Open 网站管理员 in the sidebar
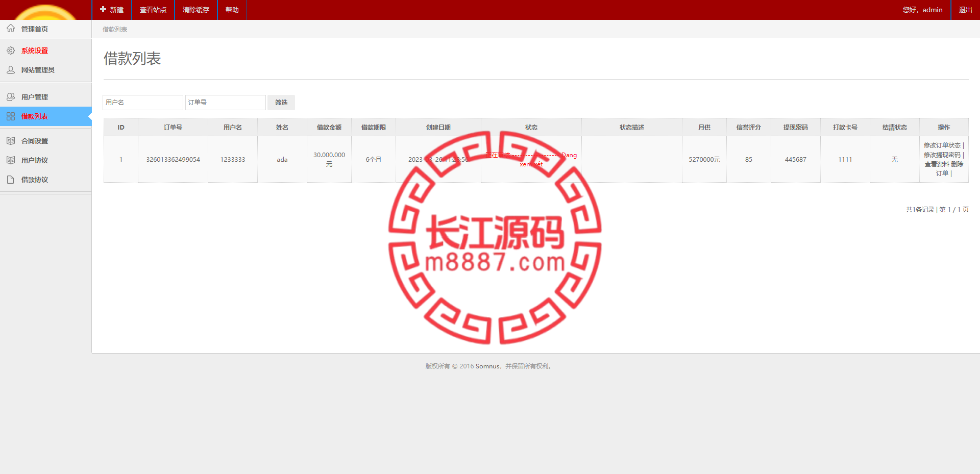980x474 pixels. click(x=38, y=70)
